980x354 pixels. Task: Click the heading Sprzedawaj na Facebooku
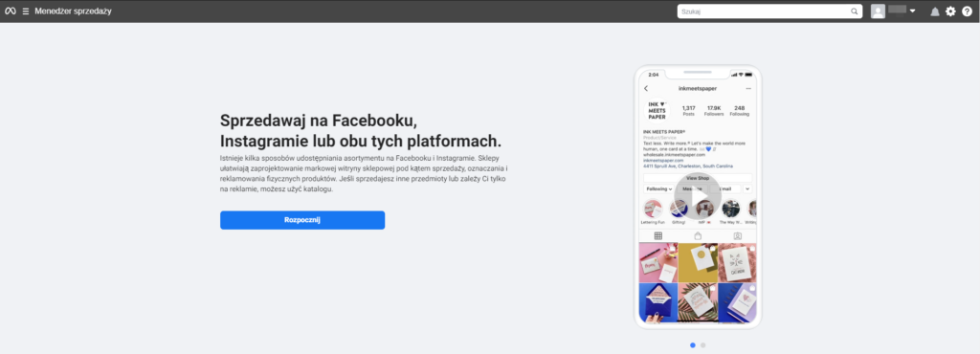pyautogui.click(x=319, y=120)
